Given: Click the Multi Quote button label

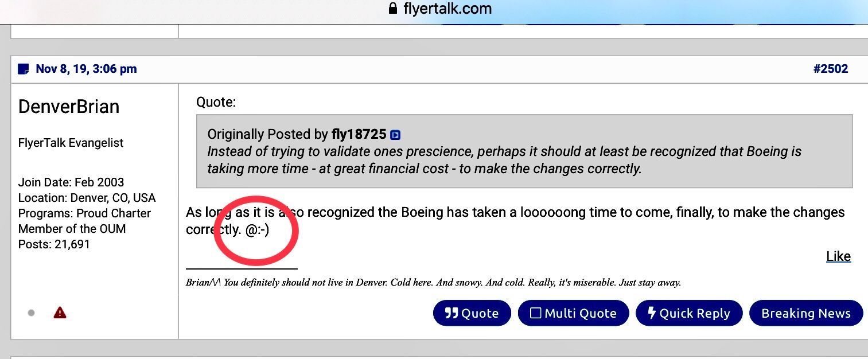Looking at the screenshot, I should tap(581, 314).
